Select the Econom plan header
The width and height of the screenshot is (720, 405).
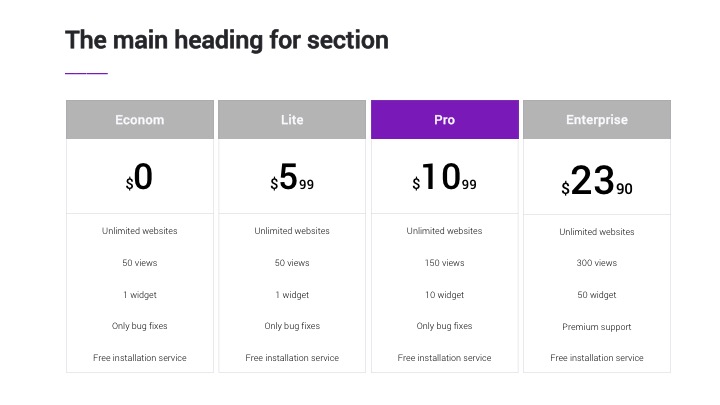[140, 120]
